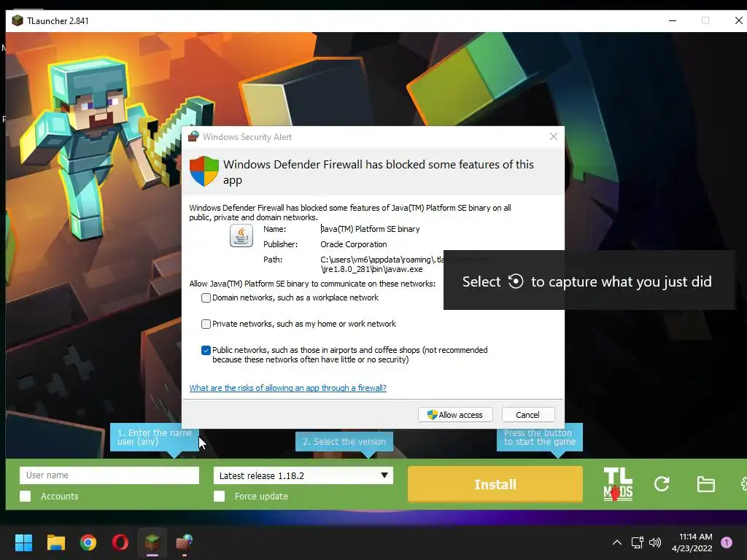
Task: Open the TL Mods icon
Action: 618,484
